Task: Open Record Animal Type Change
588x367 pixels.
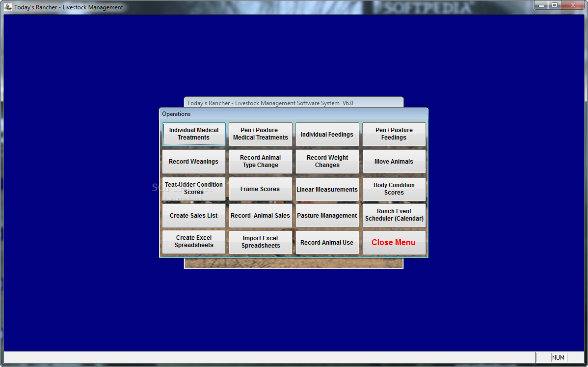Action: [x=260, y=161]
